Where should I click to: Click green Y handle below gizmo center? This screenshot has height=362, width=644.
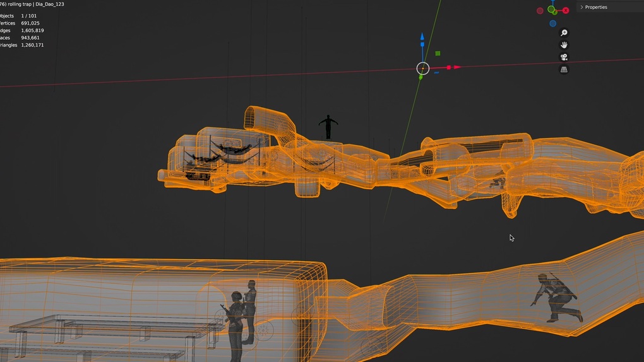click(421, 77)
